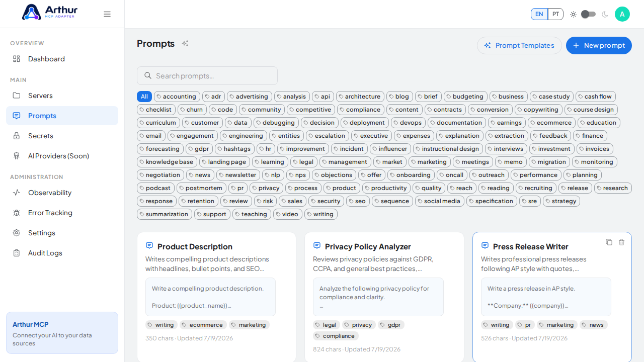This screenshot has height=362, width=644.
Task: Filter prompts by course design tag
Action: pyautogui.click(x=591, y=110)
